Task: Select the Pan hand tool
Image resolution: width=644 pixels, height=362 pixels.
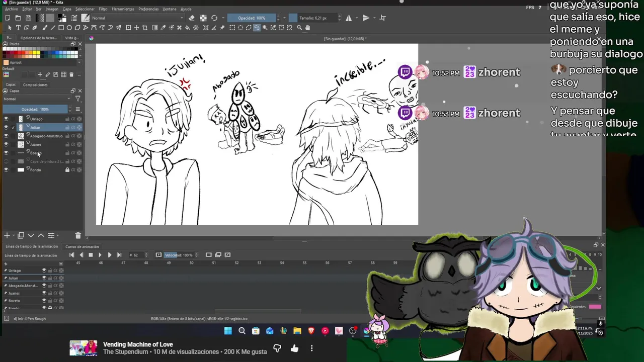Action: tap(307, 28)
